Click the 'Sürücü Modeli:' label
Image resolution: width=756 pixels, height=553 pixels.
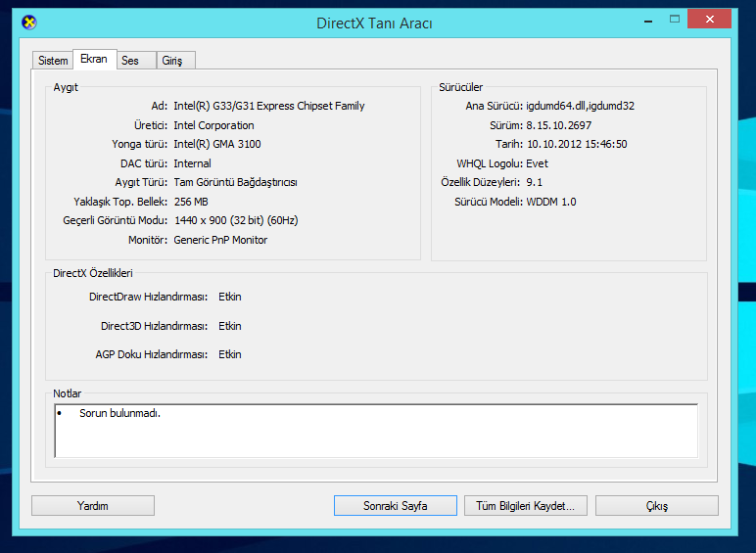click(x=489, y=202)
